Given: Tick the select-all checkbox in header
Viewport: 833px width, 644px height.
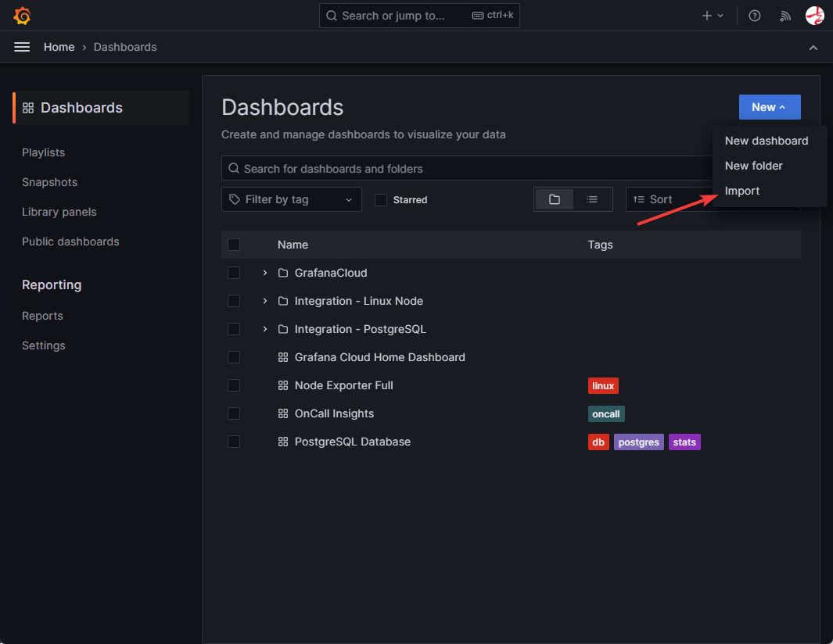Looking at the screenshot, I should pos(234,245).
